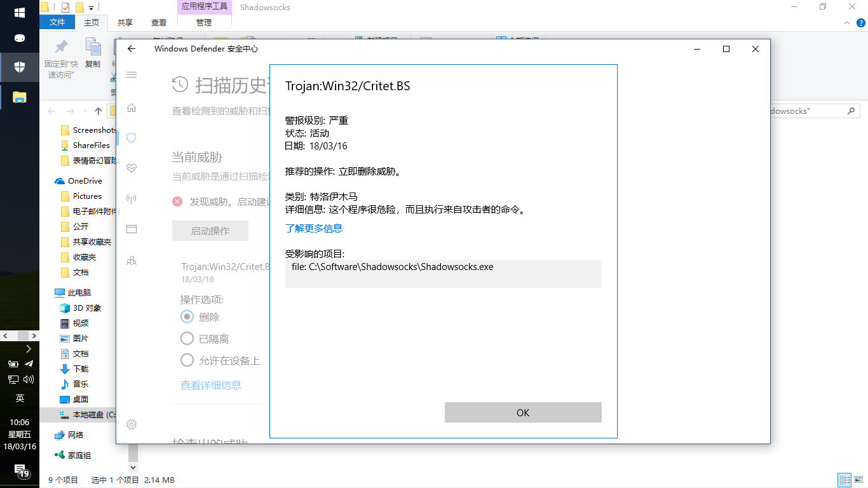Click the Start button on the taskbar
Image resolution: width=868 pixels, height=488 pixels.
click(x=20, y=13)
